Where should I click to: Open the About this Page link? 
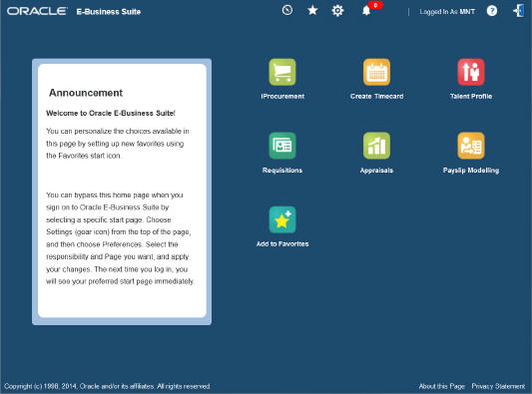click(x=442, y=386)
